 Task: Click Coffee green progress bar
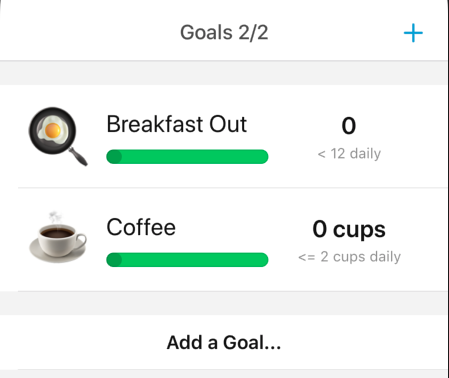tap(187, 260)
